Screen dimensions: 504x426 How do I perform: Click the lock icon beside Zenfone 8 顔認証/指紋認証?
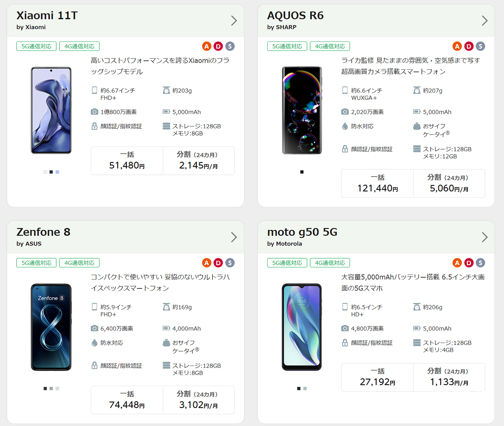(94, 366)
